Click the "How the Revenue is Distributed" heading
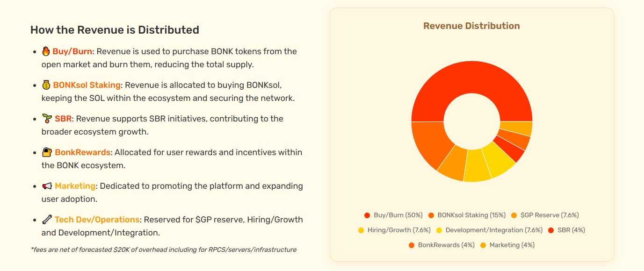The height and width of the screenshot is (271, 644). click(x=115, y=30)
